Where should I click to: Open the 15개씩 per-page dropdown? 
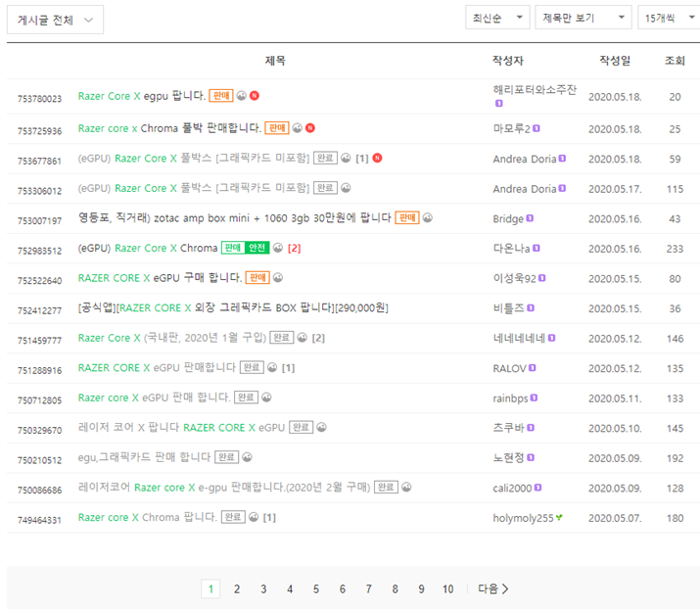[x=669, y=18]
